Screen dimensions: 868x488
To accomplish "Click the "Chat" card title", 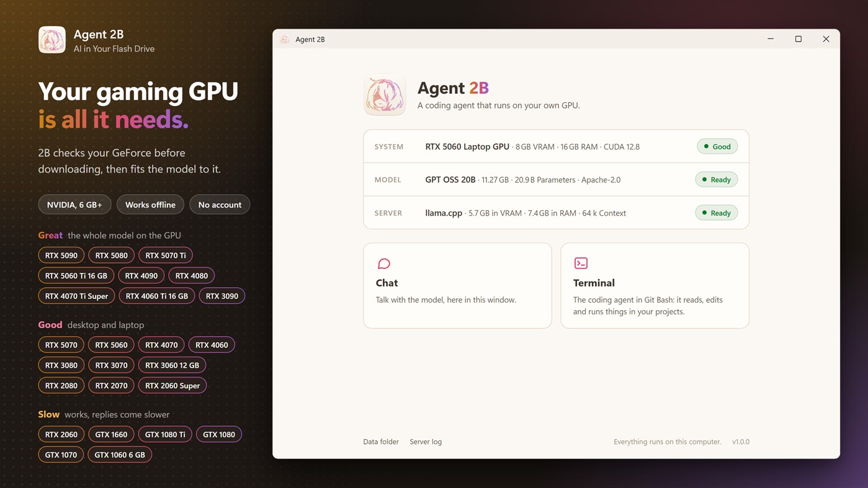I will tap(387, 283).
